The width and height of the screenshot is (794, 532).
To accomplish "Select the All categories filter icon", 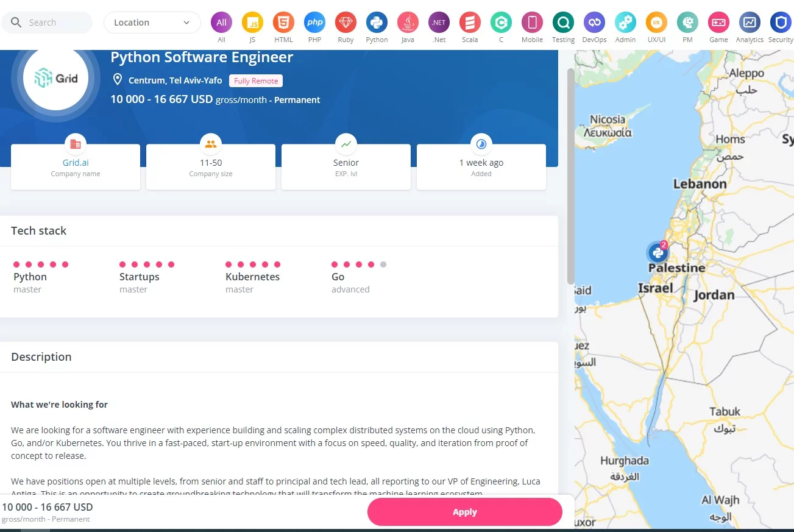I will pos(221,23).
